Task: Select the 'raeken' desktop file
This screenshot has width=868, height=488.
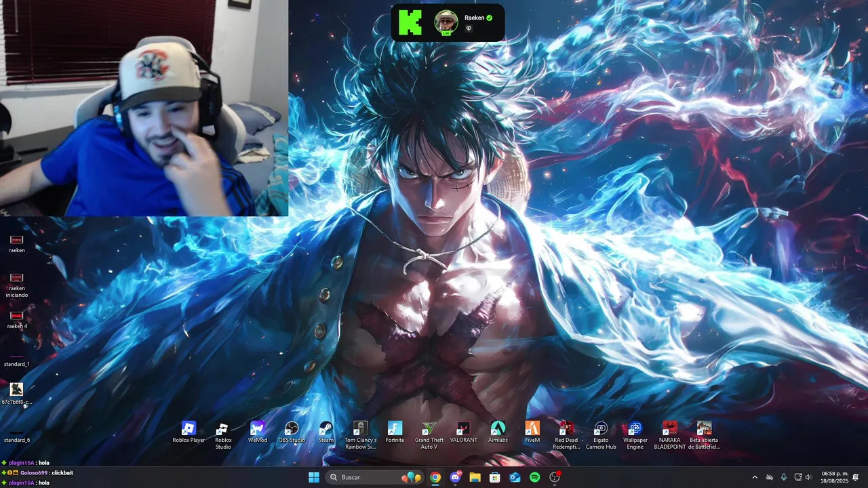Action: [x=17, y=244]
